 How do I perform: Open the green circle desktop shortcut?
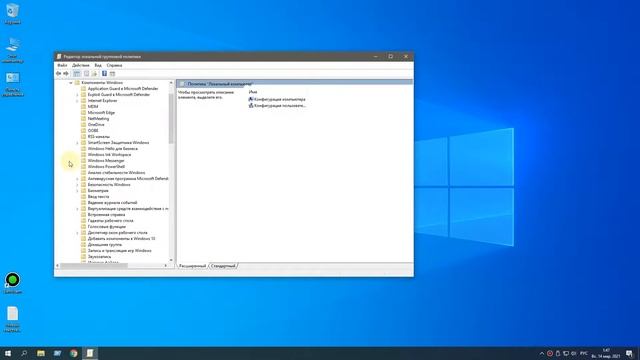pos(13,283)
